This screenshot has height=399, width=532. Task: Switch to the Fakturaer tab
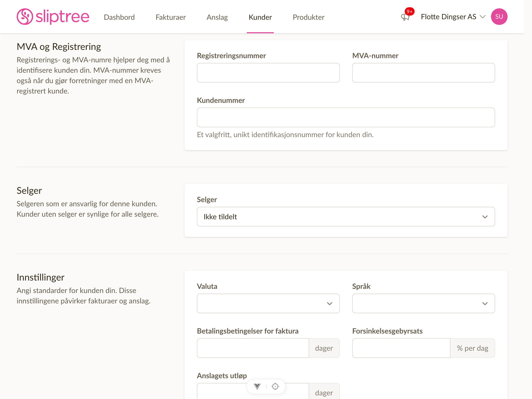[171, 17]
